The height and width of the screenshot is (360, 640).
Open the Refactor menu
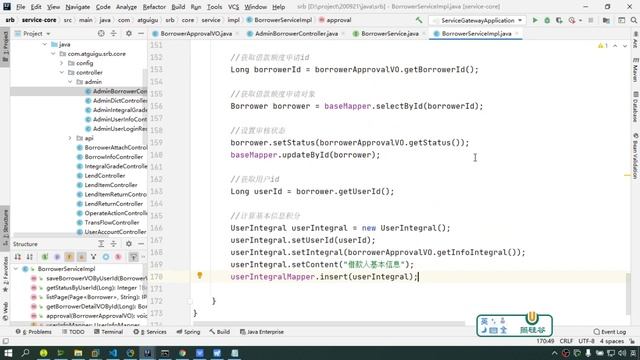154,7
